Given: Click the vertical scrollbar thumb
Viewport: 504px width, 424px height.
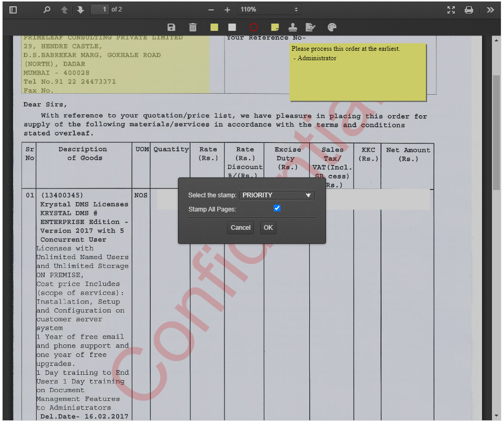Looking at the screenshot, I should click(497, 132).
